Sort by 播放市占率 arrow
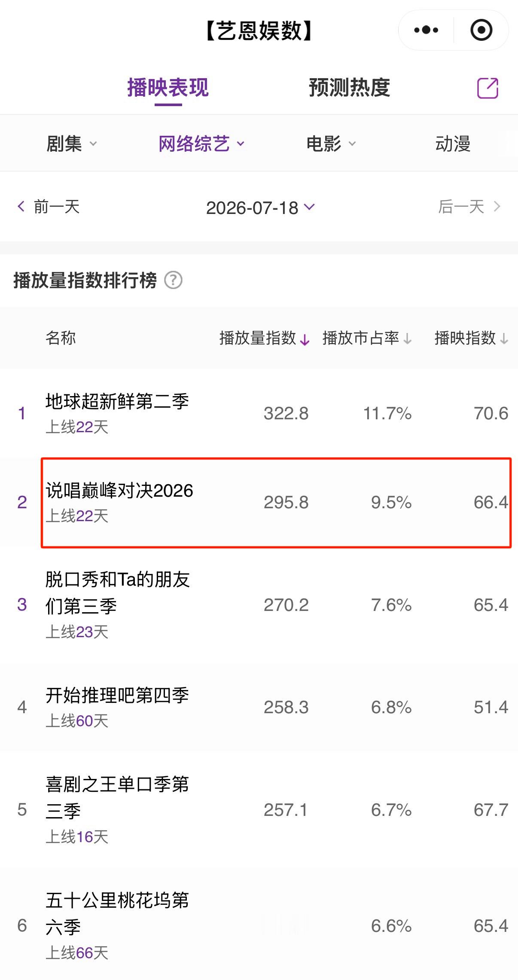Viewport: 518px width, 980px height. pyautogui.click(x=407, y=339)
